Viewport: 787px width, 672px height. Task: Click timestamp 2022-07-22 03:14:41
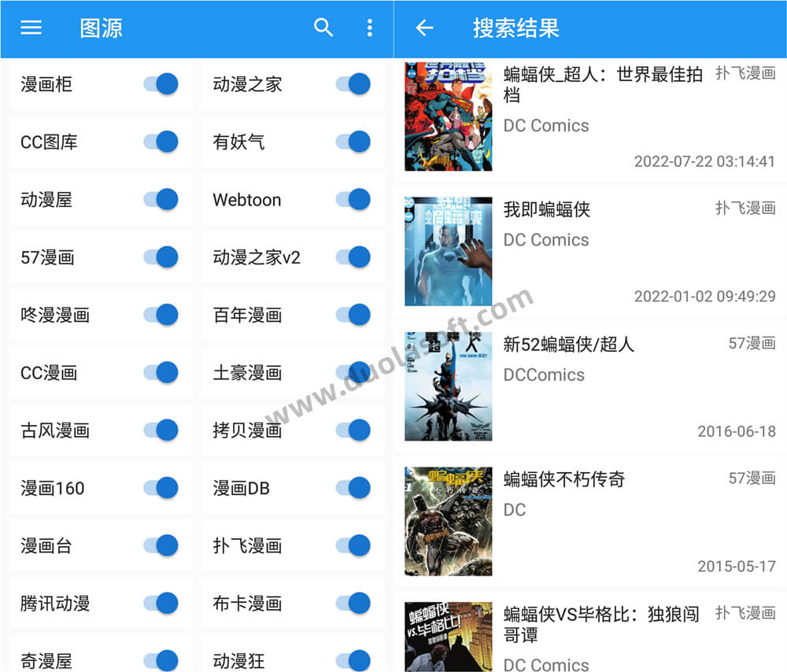(x=704, y=161)
